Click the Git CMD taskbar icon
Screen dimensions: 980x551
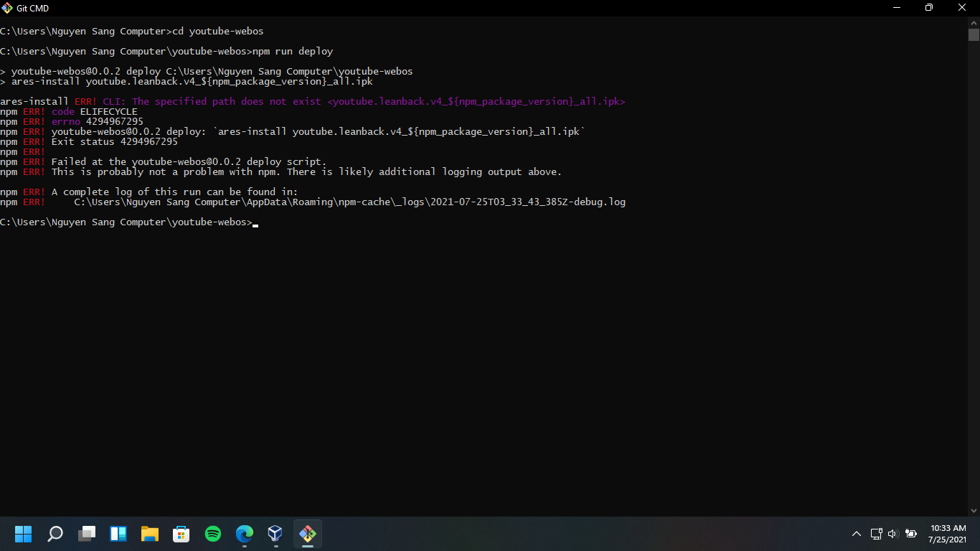pyautogui.click(x=308, y=534)
